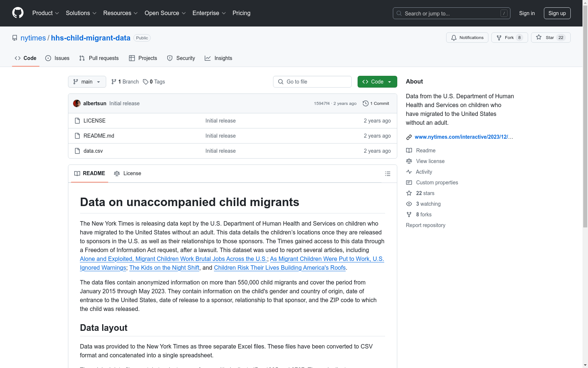Click the scales icon beside View license
Image resolution: width=588 pixels, height=368 pixels.
pos(409,161)
